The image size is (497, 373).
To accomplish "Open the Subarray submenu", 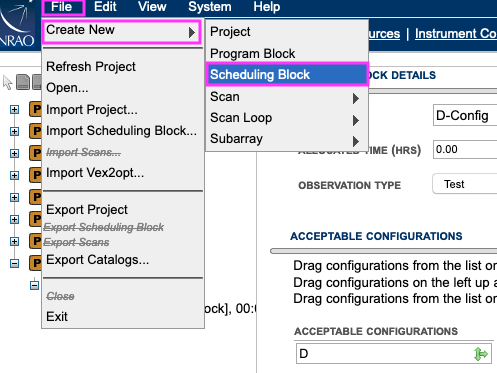I will point(287,139).
